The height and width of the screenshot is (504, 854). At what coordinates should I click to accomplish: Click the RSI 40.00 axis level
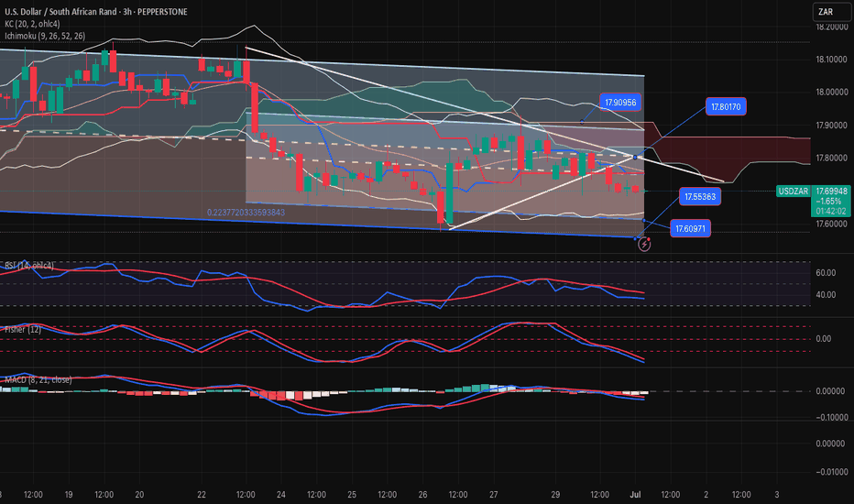click(826, 295)
